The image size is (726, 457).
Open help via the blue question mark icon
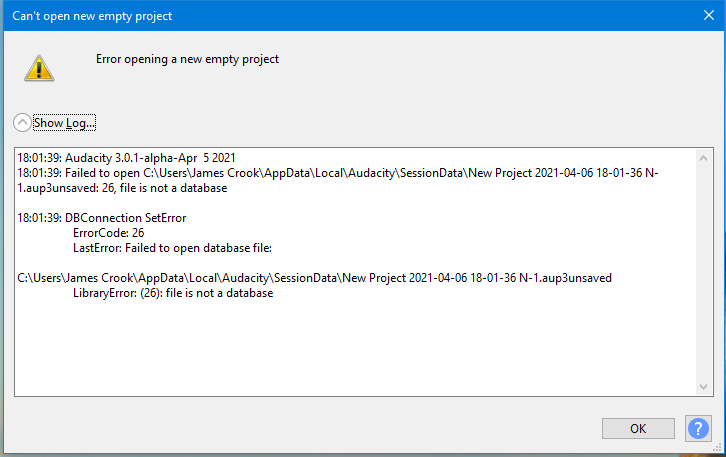click(698, 428)
